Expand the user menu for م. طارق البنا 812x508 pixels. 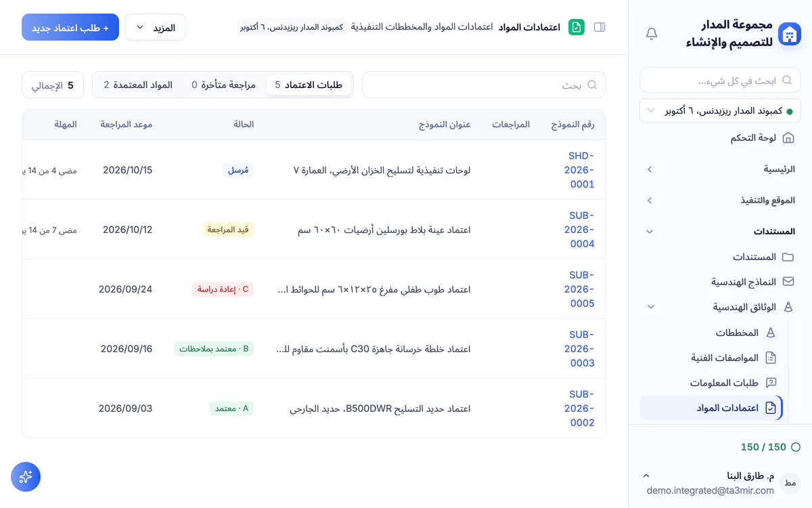tap(646, 475)
